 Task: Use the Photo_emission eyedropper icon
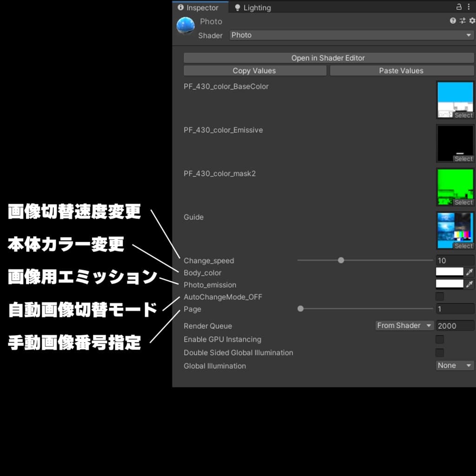(469, 284)
